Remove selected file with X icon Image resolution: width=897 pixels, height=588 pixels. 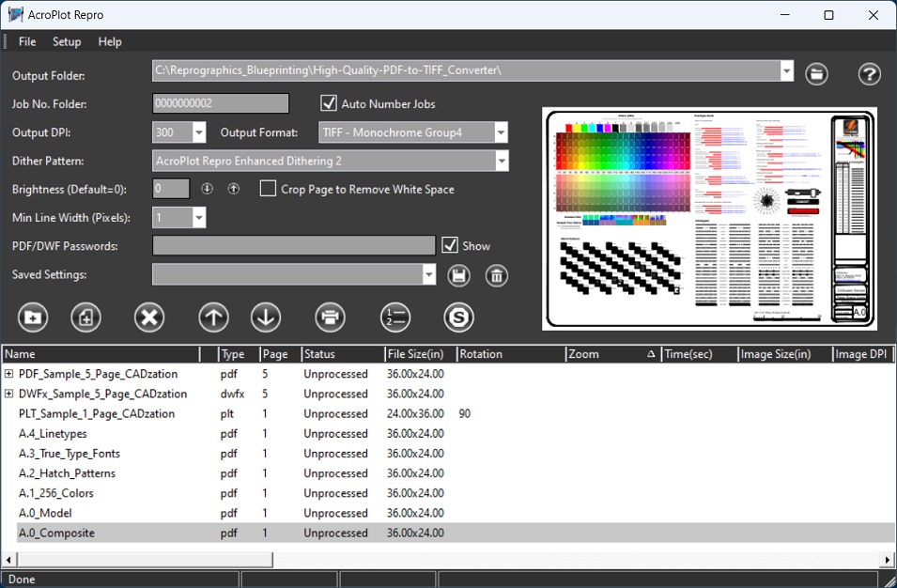(x=149, y=317)
